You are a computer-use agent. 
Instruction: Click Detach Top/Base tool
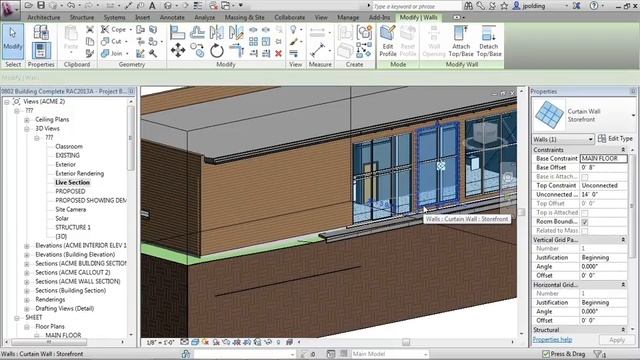point(489,41)
